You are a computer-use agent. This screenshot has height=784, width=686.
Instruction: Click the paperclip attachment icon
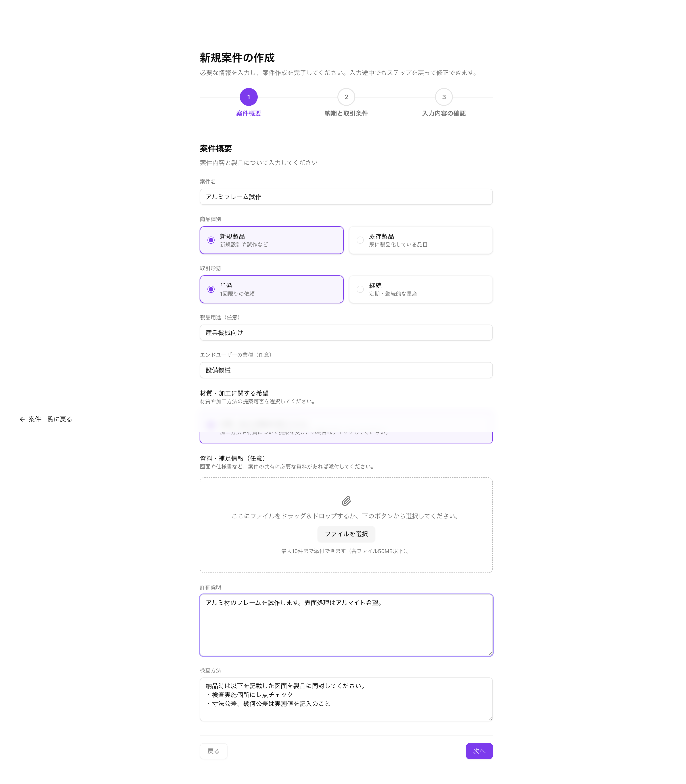tap(346, 501)
